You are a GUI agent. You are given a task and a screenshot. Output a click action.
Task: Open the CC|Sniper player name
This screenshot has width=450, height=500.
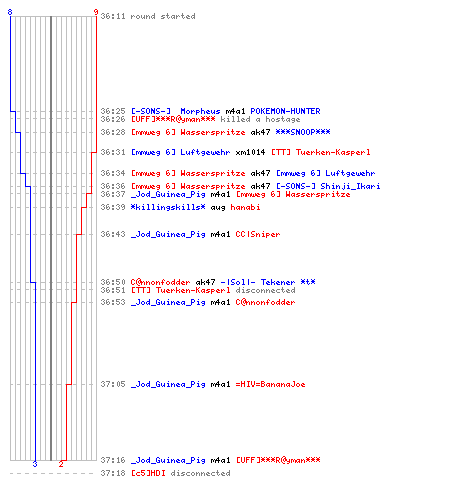[258, 234]
